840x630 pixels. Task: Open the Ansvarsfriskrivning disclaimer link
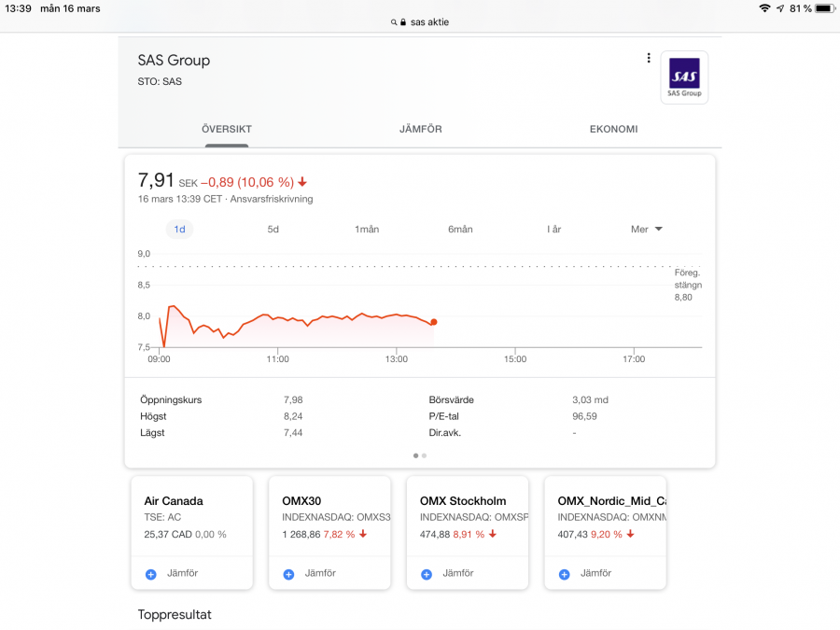[270, 199]
